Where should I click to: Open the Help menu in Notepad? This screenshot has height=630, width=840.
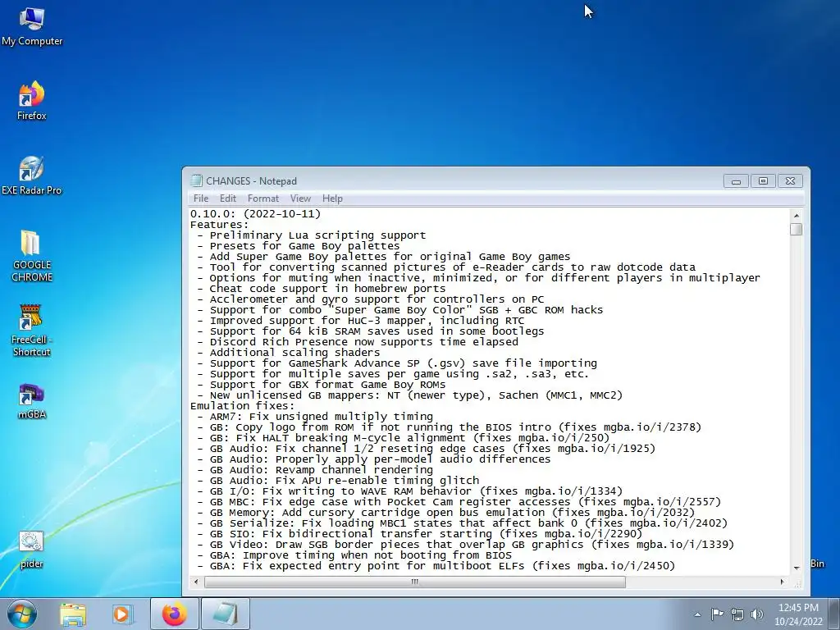pos(332,199)
